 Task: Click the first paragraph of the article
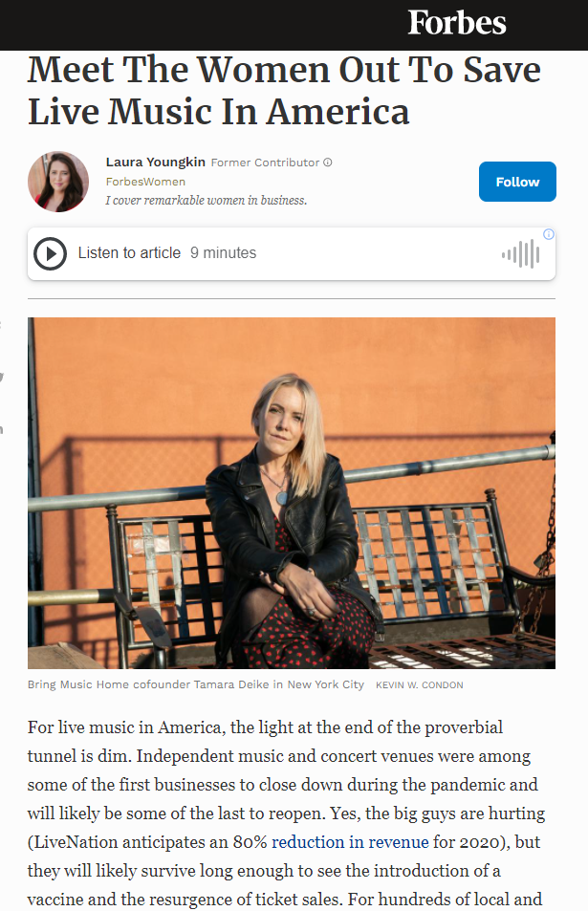point(286,813)
